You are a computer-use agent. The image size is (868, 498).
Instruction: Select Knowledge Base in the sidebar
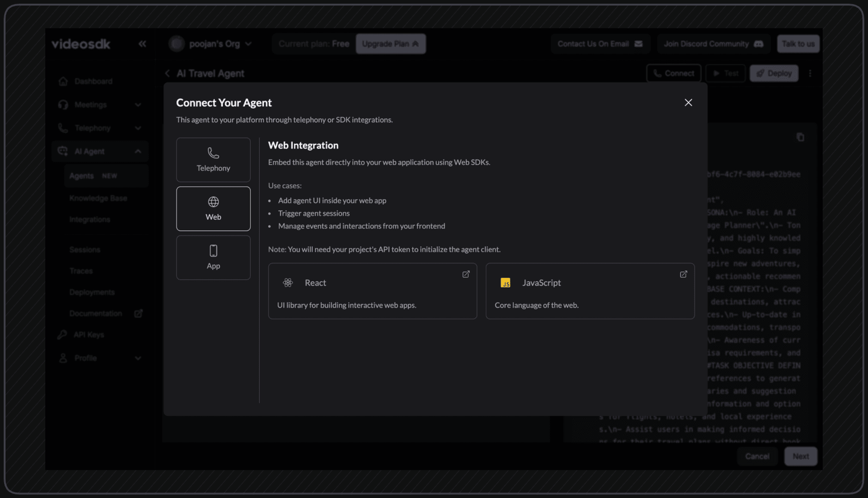pos(98,198)
